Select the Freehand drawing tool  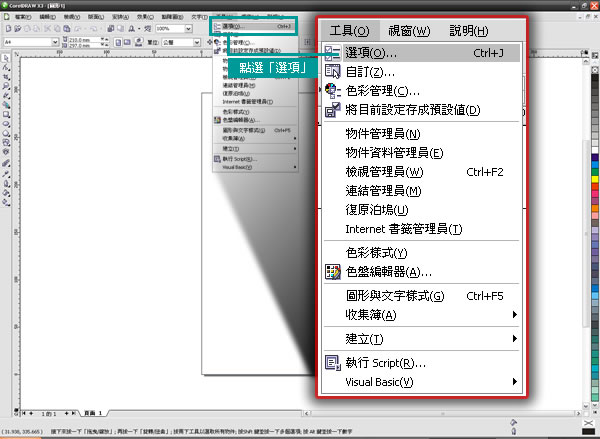point(6,96)
